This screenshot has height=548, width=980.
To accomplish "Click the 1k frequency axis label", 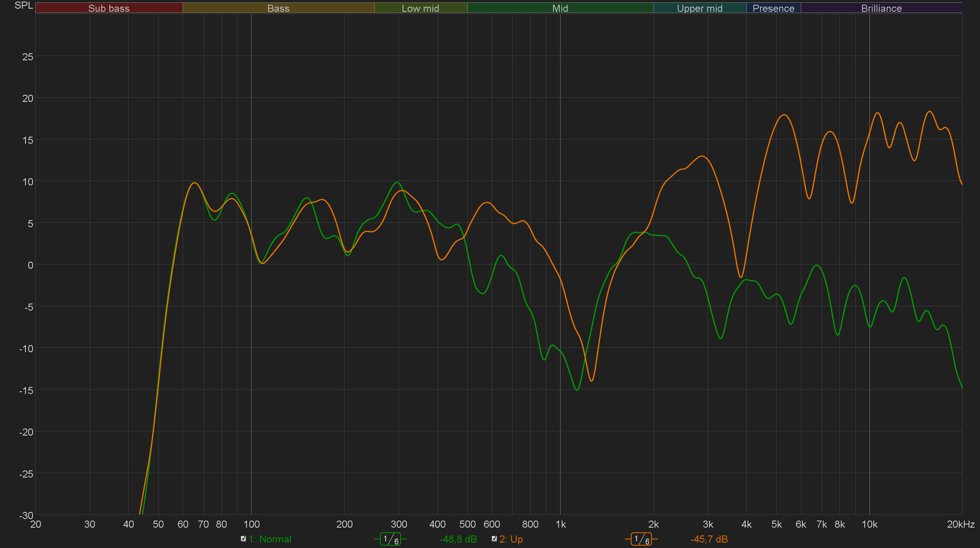I will pyautogui.click(x=561, y=524).
